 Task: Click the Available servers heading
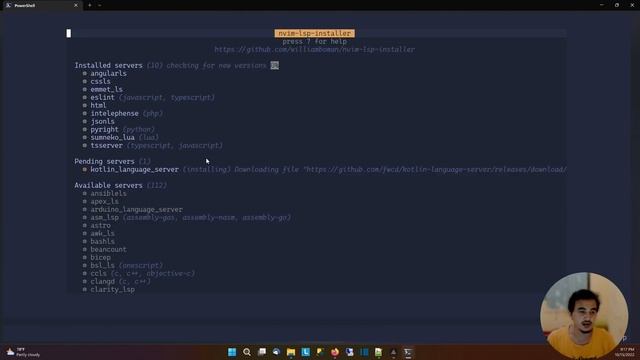coord(109,185)
